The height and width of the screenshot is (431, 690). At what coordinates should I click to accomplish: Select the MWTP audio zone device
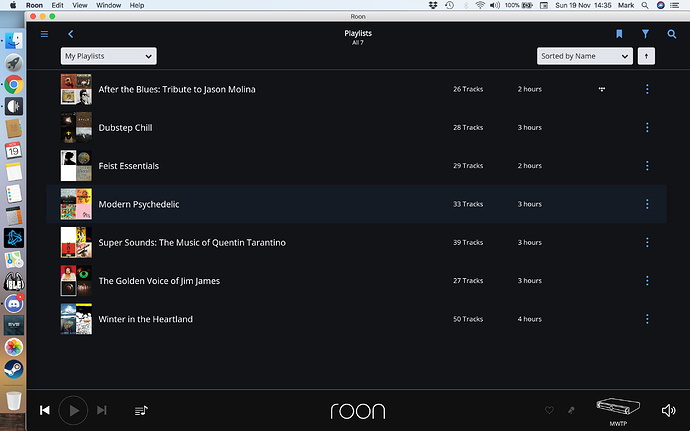[x=618, y=410]
